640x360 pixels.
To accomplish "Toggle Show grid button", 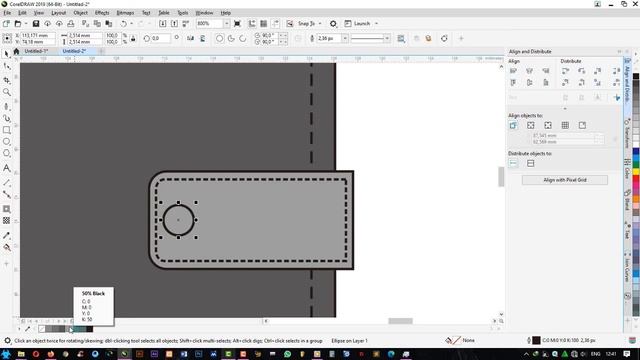I will tap(264, 24).
